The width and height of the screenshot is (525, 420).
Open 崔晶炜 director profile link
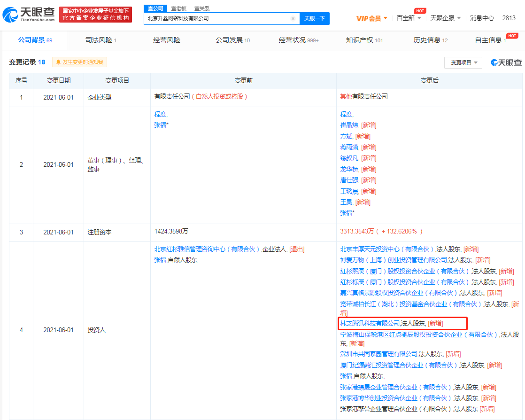click(x=349, y=125)
